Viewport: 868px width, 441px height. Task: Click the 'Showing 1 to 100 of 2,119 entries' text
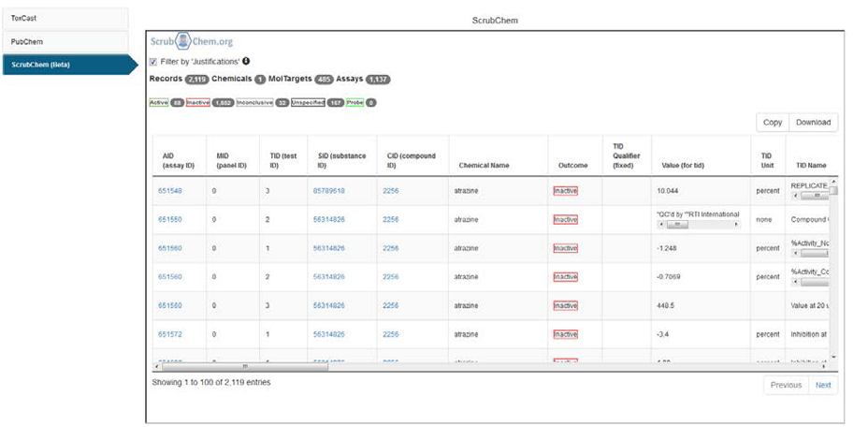[x=210, y=382]
